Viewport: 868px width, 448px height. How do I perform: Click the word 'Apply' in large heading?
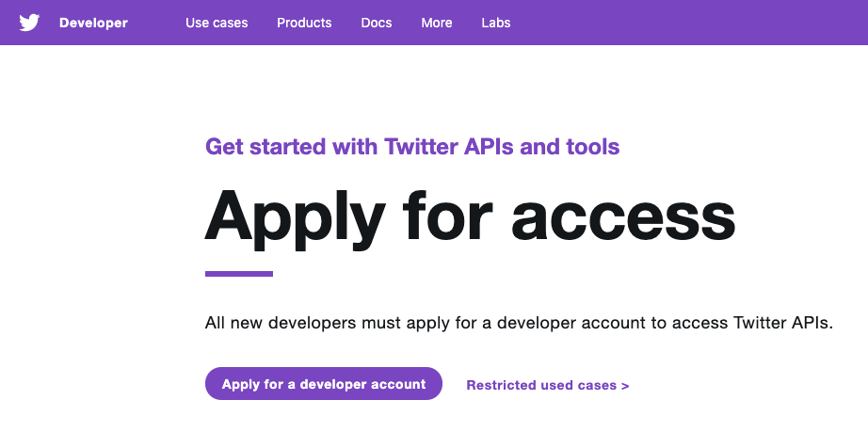coord(295,216)
